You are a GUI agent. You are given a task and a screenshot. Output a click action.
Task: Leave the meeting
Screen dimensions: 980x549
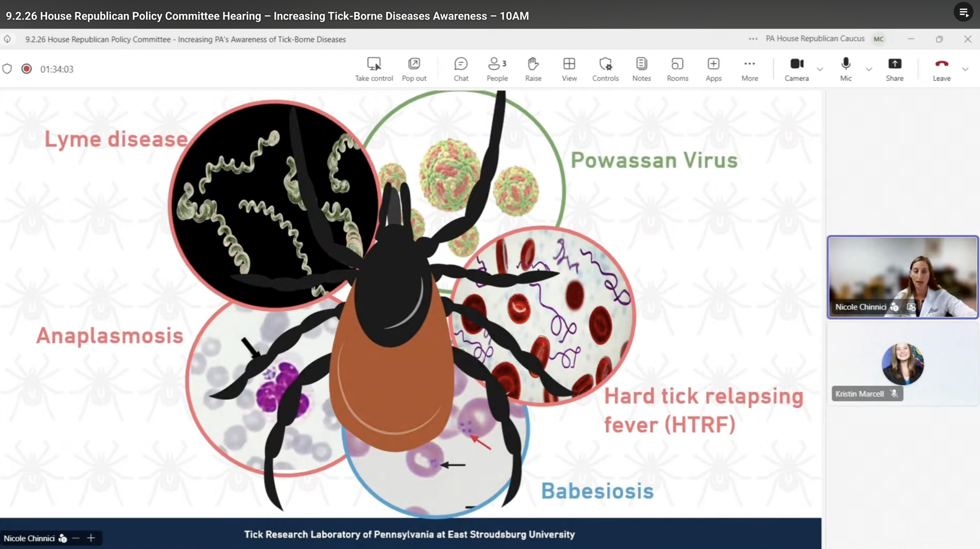[942, 69]
